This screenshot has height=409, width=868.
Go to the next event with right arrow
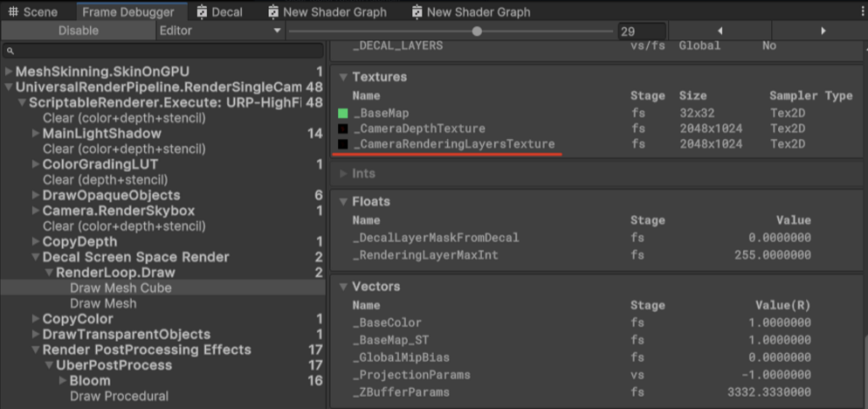823,31
